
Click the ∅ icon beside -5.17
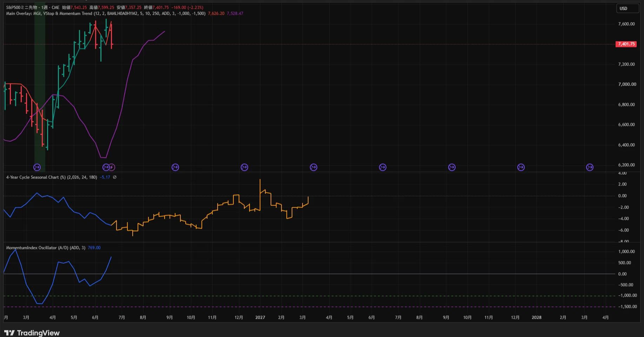tap(115, 177)
